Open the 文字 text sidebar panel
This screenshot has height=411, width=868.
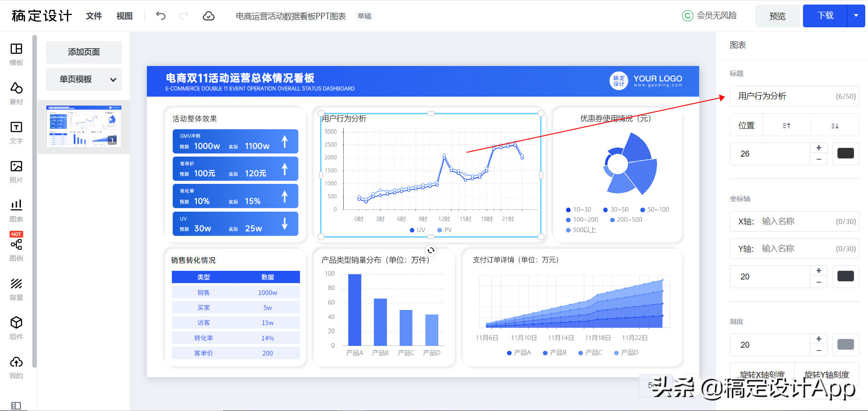click(x=16, y=132)
